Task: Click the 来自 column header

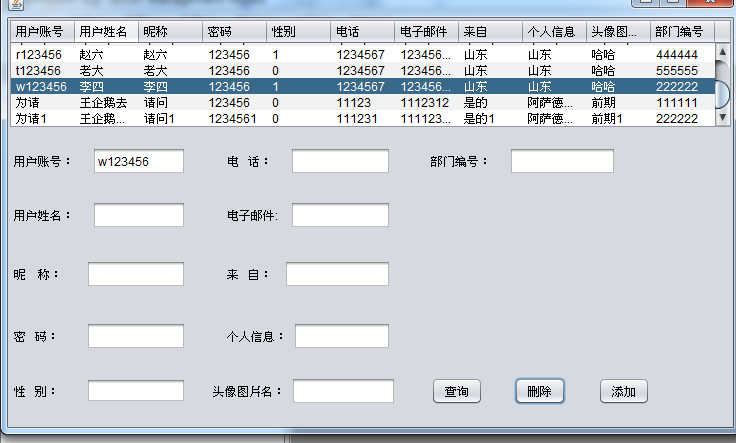Action: pos(490,32)
